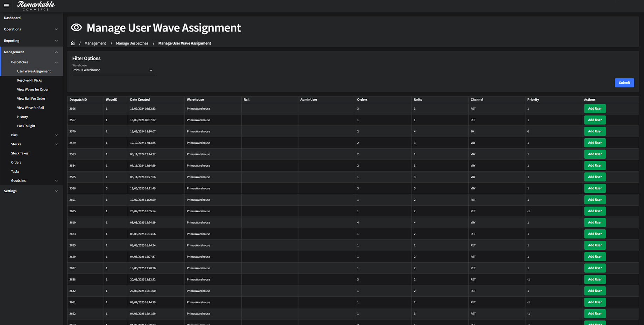Viewport: 644px width, 325px height.
Task: Expand the Operations menu
Action: 31,29
